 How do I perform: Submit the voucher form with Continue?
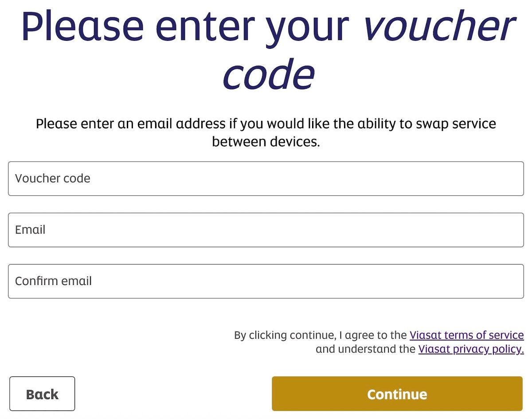[x=397, y=394]
